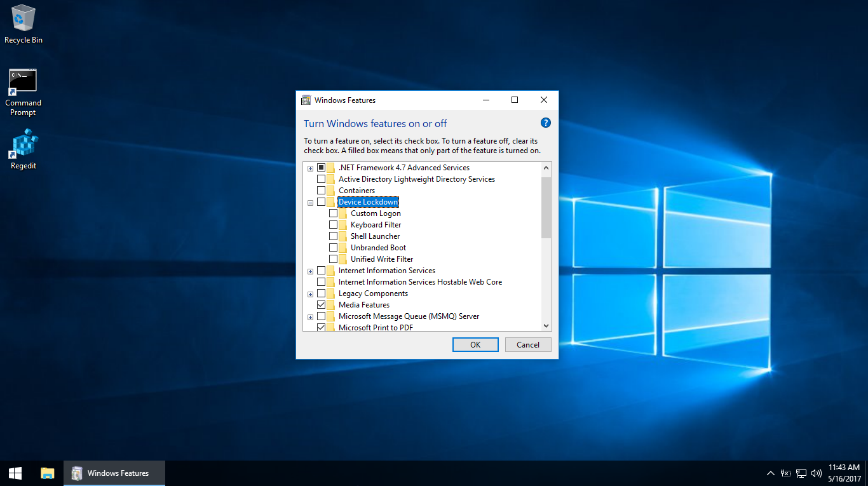Click the blue Help question mark icon
Image resolution: width=868 pixels, height=486 pixels.
[545, 123]
